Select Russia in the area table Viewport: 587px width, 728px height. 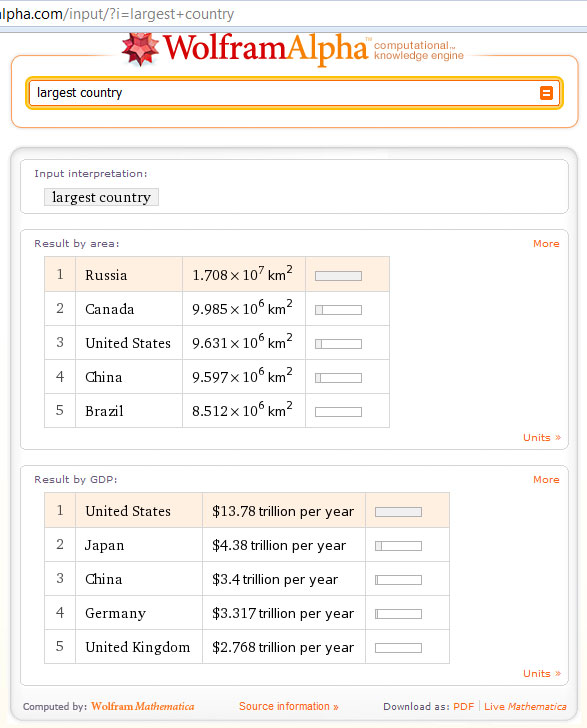106,275
